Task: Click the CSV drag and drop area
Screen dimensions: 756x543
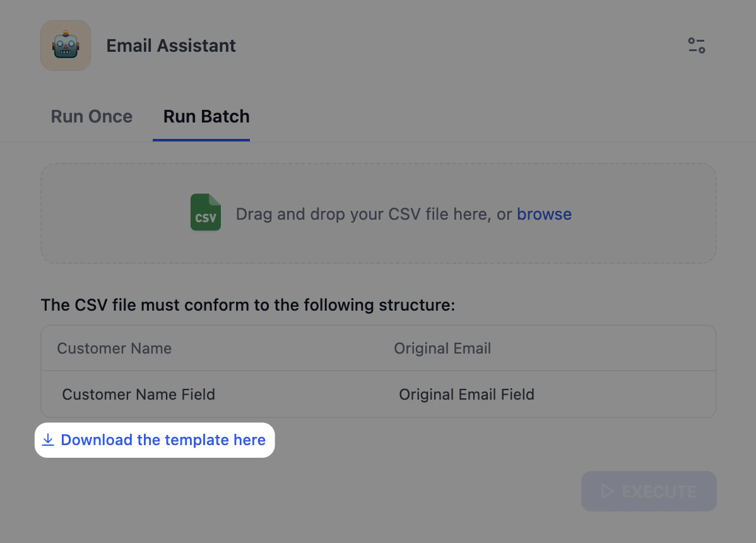Action: (379, 213)
